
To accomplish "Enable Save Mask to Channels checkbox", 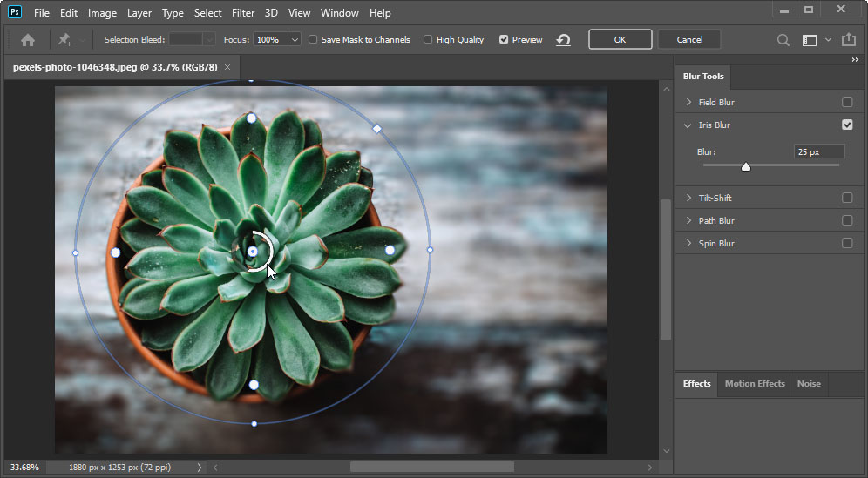I will [x=313, y=40].
